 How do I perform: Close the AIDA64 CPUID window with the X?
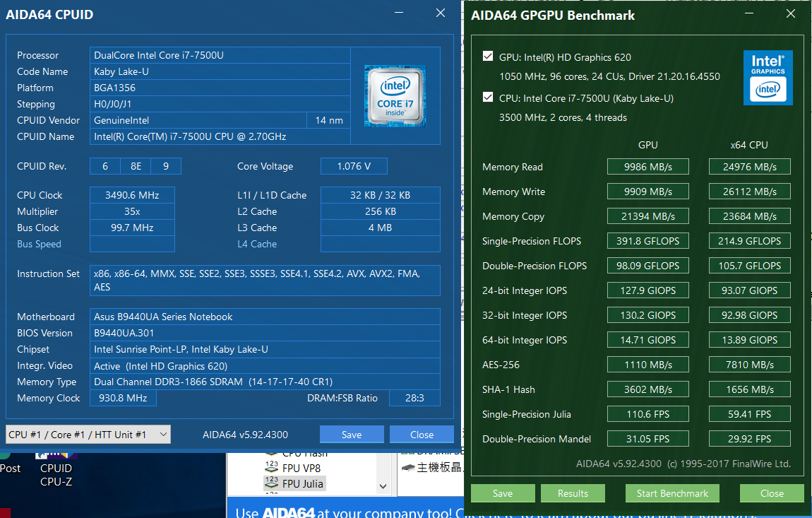point(440,13)
